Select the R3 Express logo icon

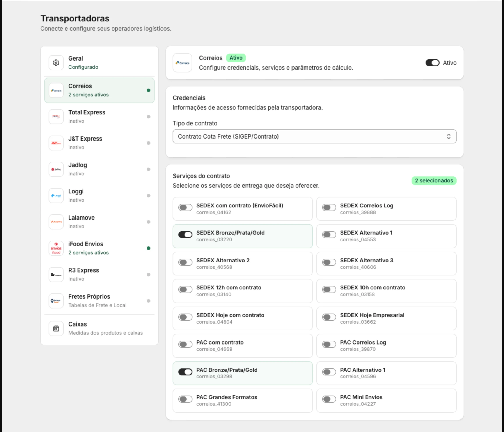click(x=56, y=275)
